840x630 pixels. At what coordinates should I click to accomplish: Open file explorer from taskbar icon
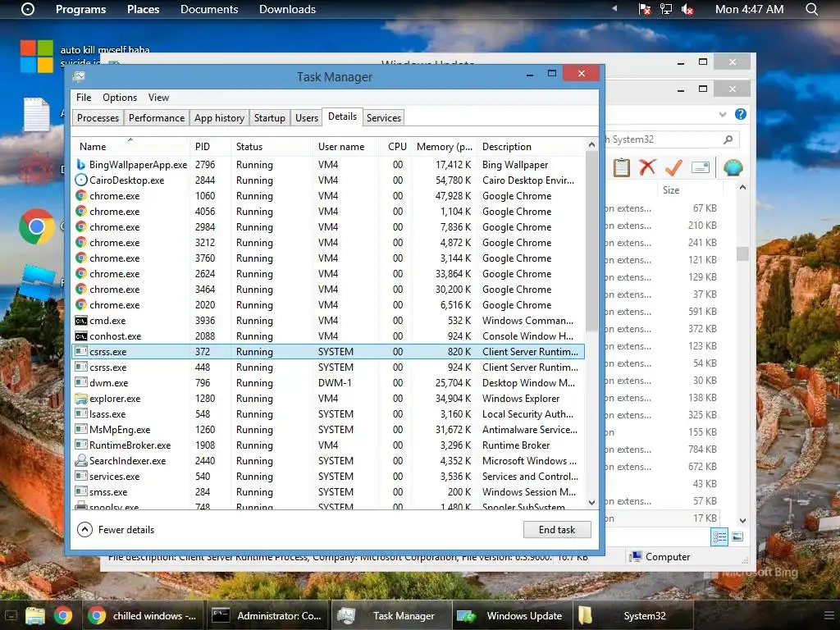point(35,615)
